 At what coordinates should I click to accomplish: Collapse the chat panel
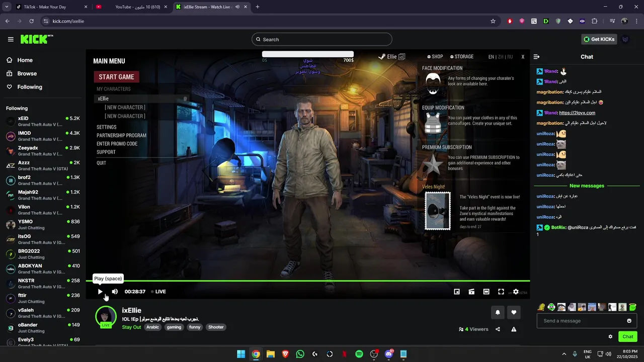536,57
